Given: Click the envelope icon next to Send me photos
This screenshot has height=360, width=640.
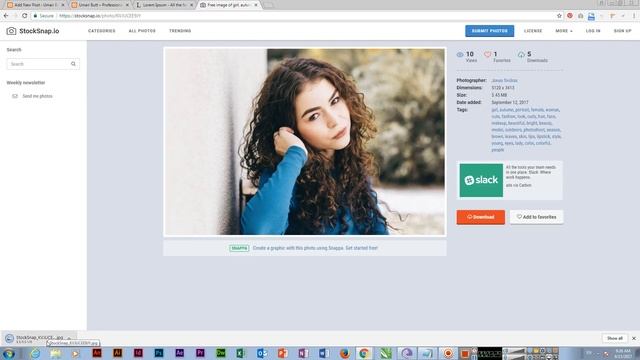Looking at the screenshot, I should click(15, 96).
